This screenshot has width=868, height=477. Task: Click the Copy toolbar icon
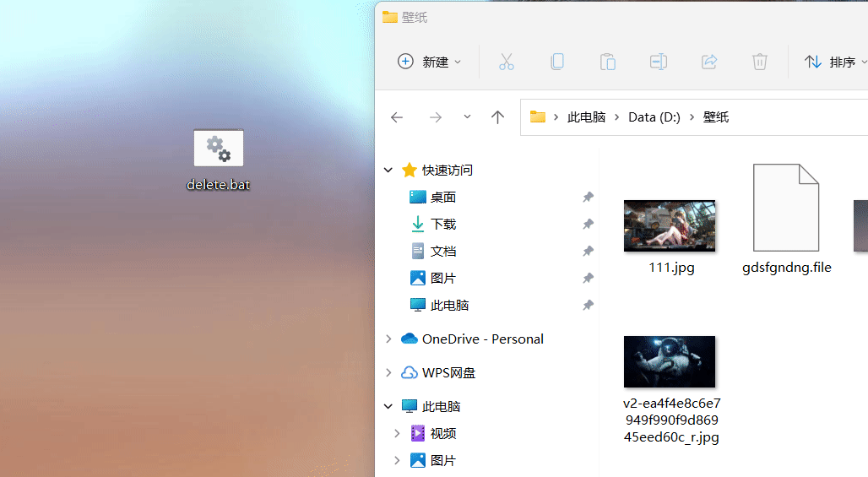557,62
